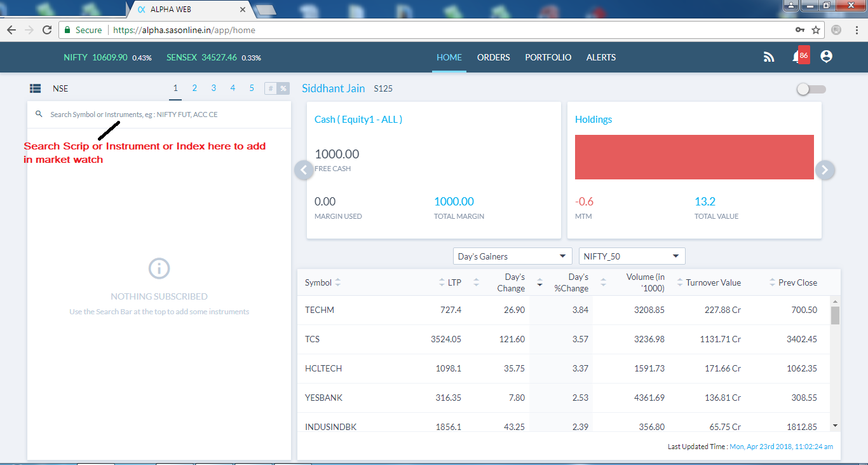Select market watch 2

pos(194,88)
